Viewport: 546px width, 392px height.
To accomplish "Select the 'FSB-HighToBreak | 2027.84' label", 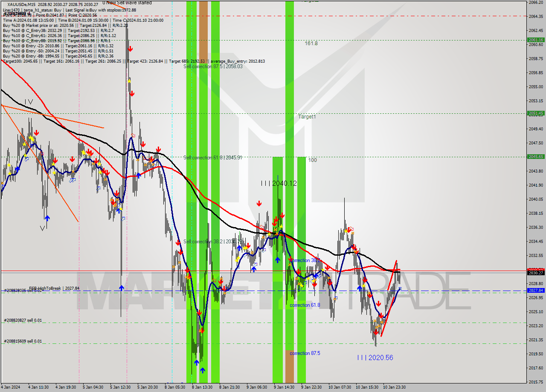I will point(54,288).
